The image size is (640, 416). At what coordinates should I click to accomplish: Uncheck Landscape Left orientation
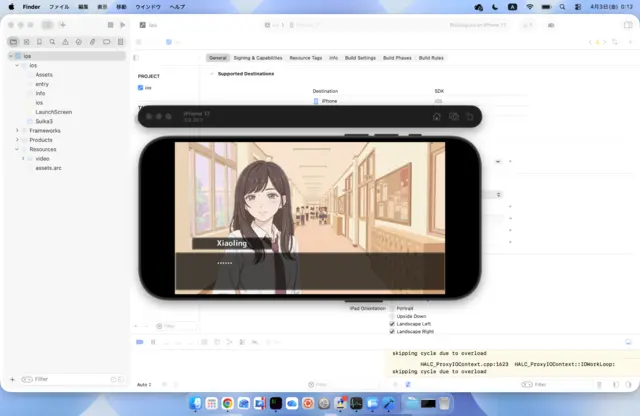click(x=392, y=324)
